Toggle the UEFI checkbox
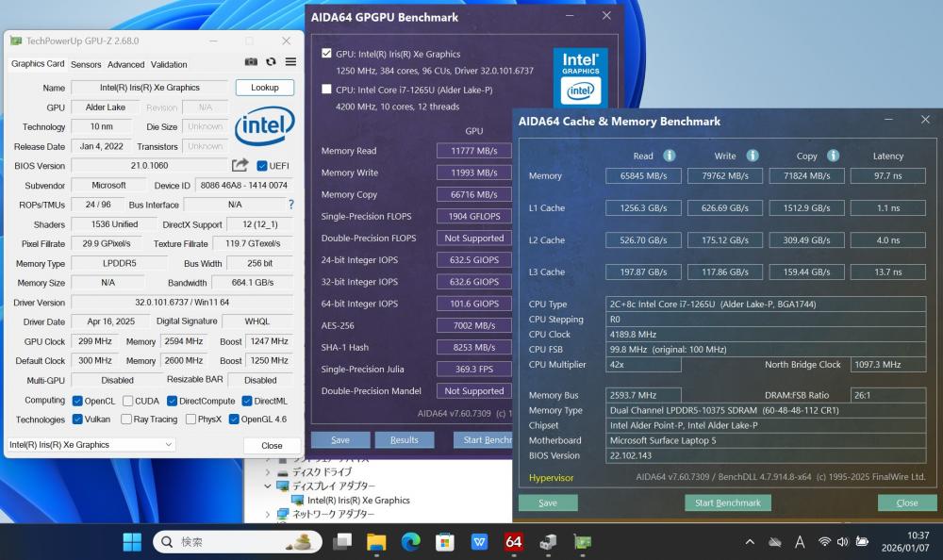 click(262, 166)
